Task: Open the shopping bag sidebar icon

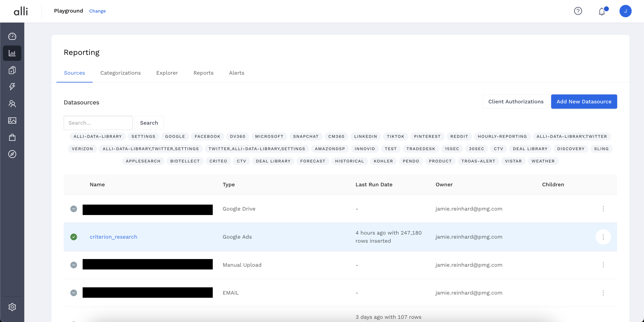Action: tap(12, 137)
